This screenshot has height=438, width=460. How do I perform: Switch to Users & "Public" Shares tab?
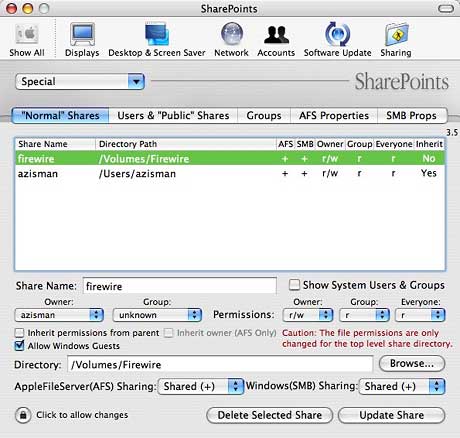(x=173, y=116)
